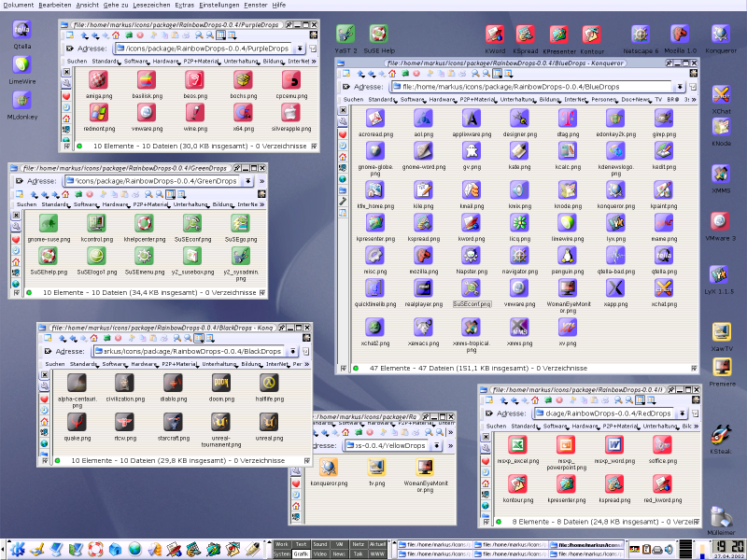Click the K menu button in the panel
Image resolution: width=747 pixels, height=560 pixels.
point(18,549)
